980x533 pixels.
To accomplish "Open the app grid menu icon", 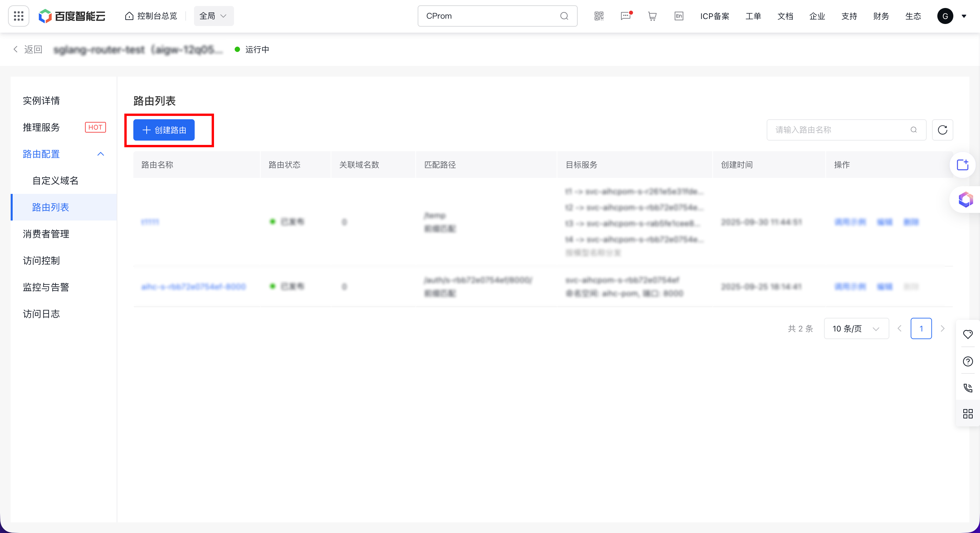I will point(19,16).
